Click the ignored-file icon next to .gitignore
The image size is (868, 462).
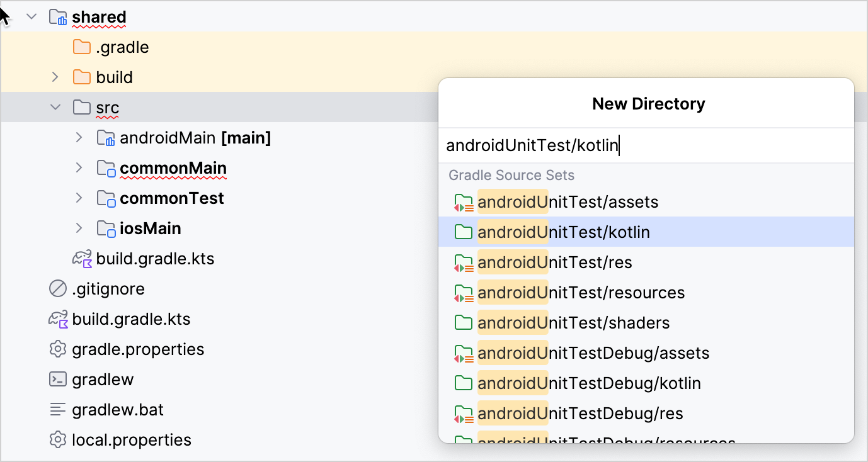point(57,288)
